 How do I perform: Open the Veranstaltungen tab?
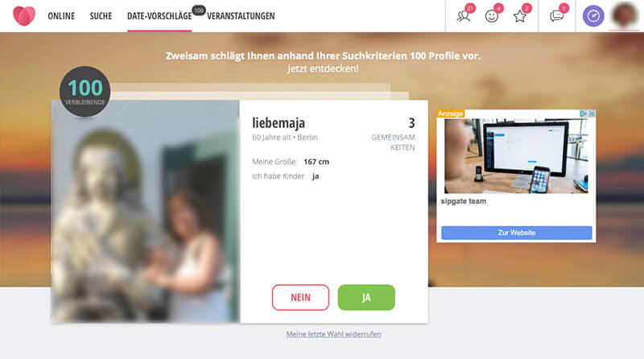click(x=241, y=16)
